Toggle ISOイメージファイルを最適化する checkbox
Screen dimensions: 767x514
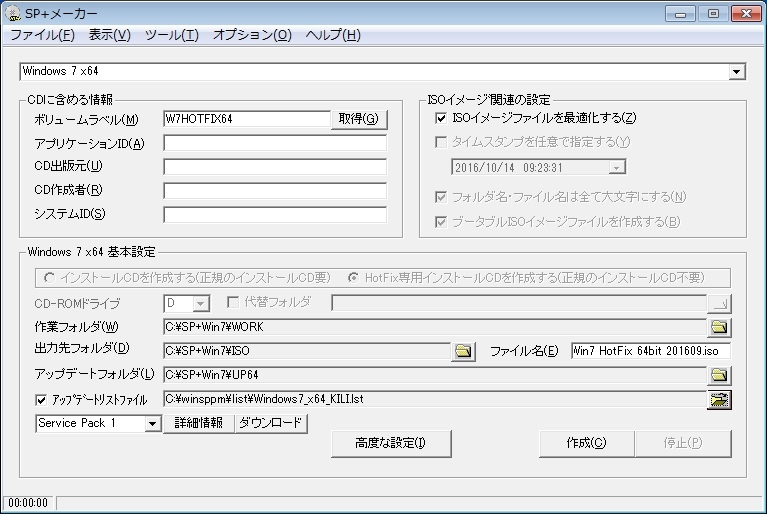click(441, 118)
